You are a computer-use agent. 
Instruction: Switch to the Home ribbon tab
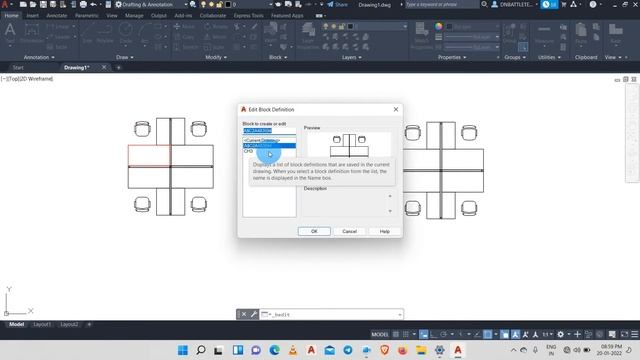(x=11, y=16)
